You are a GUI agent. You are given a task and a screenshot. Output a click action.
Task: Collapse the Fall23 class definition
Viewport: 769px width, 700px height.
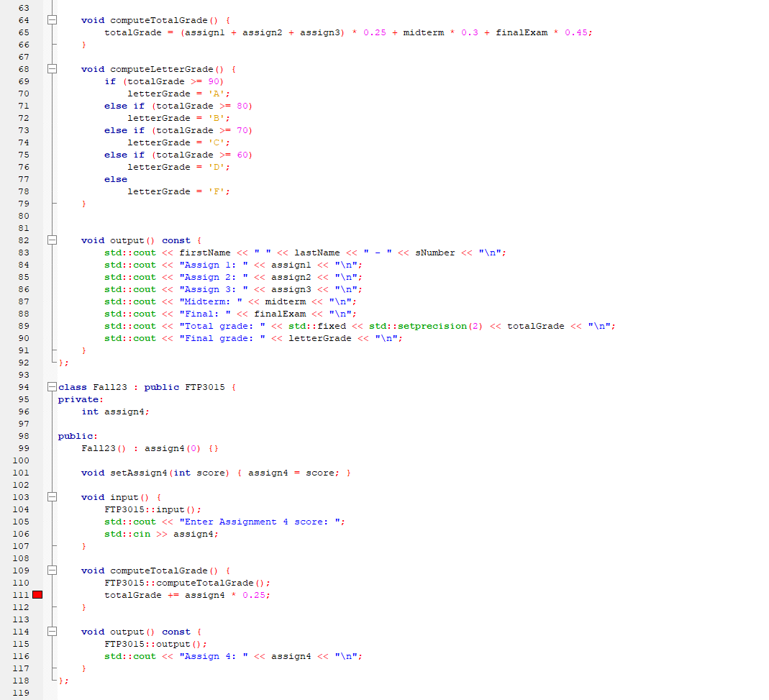pyautogui.click(x=50, y=387)
